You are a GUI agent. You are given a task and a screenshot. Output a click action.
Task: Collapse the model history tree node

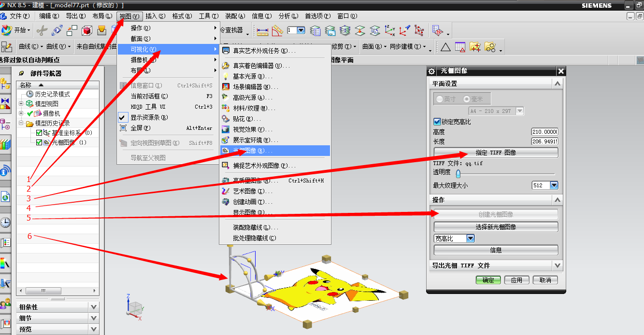(21, 123)
